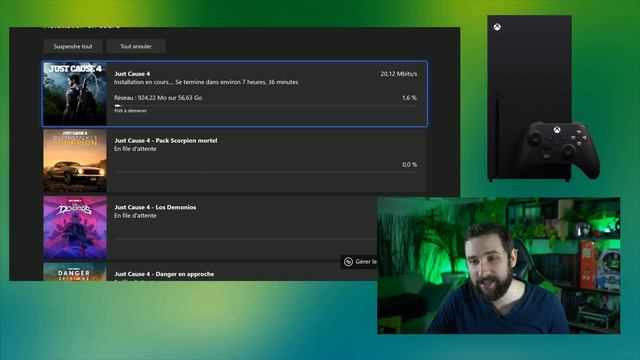
Task: Open the Just Cause 4 cover thumbnail
Action: point(75,94)
